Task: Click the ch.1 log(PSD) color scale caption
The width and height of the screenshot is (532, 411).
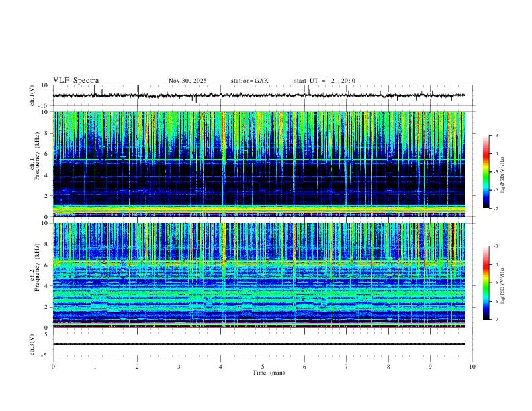Action: coord(503,175)
